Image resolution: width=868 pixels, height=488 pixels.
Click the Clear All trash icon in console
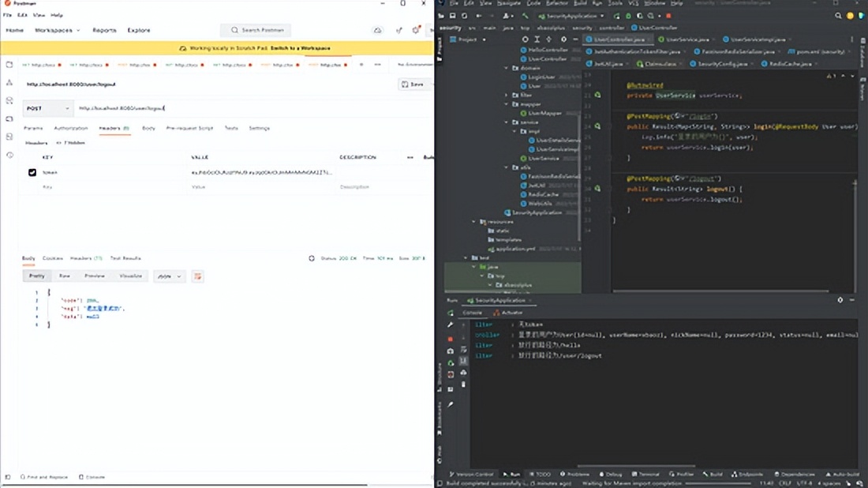pyautogui.click(x=463, y=385)
